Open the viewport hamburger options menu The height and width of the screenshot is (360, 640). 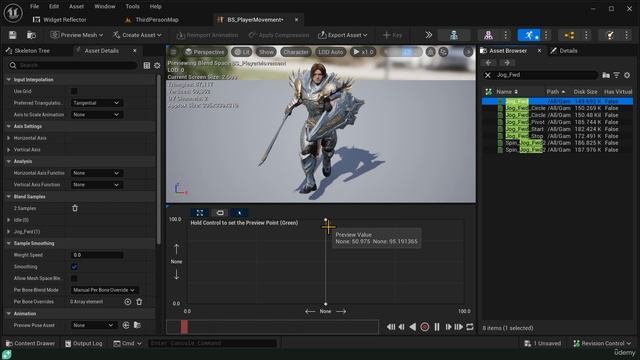[173, 52]
